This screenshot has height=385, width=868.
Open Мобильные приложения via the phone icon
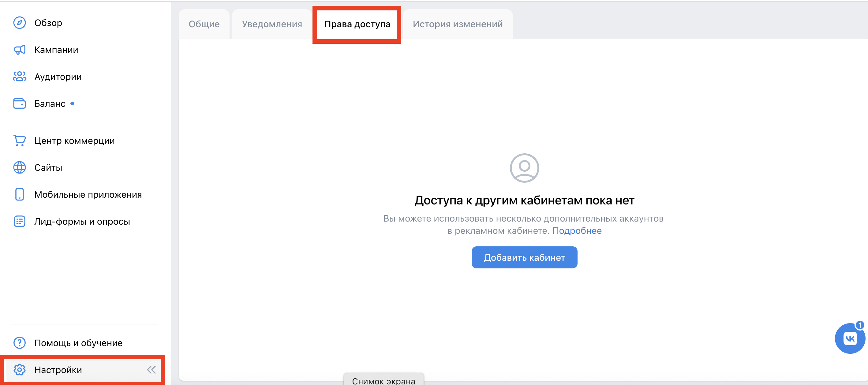[19, 194]
